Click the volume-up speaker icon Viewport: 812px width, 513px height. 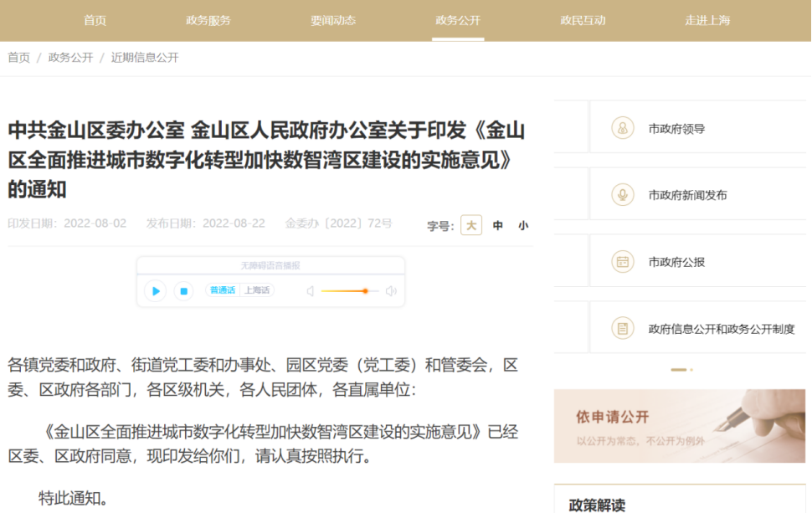pos(390,290)
